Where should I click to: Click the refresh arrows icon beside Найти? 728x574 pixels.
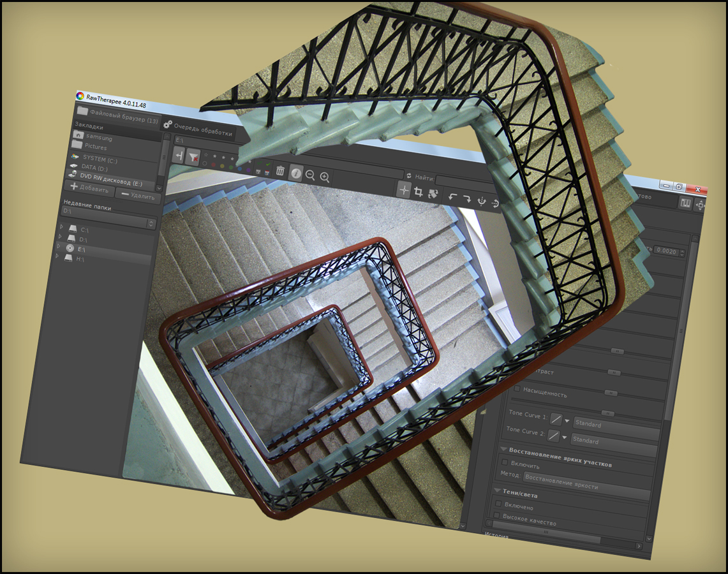point(408,176)
